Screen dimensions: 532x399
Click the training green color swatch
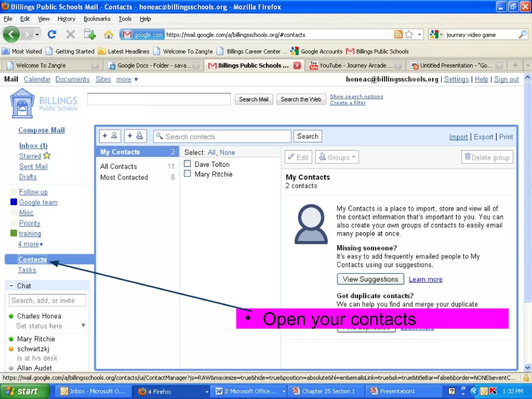point(14,233)
